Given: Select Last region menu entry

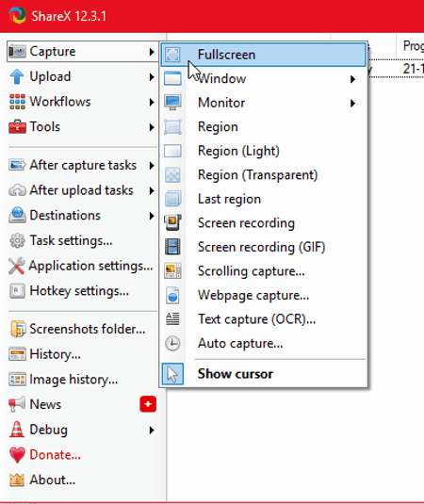Looking at the screenshot, I should [264, 199].
